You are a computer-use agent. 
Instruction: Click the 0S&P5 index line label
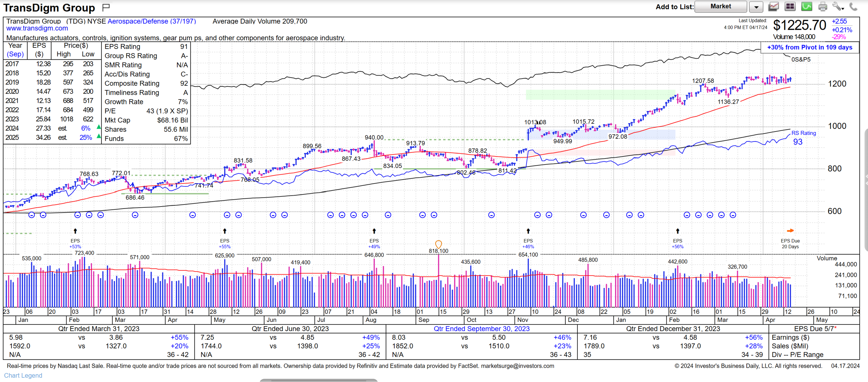(801, 60)
